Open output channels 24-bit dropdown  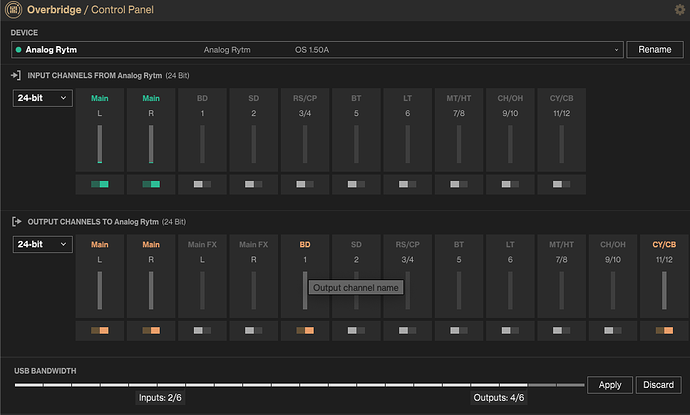[x=42, y=244]
